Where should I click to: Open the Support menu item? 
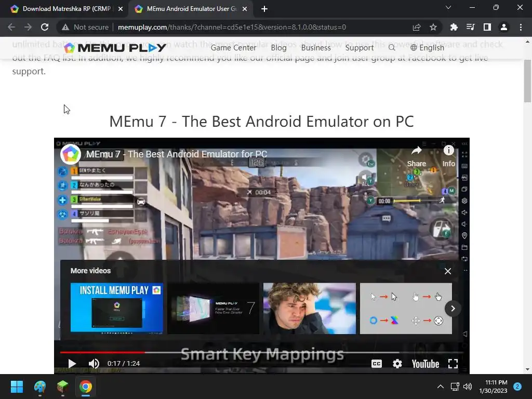coord(360,48)
